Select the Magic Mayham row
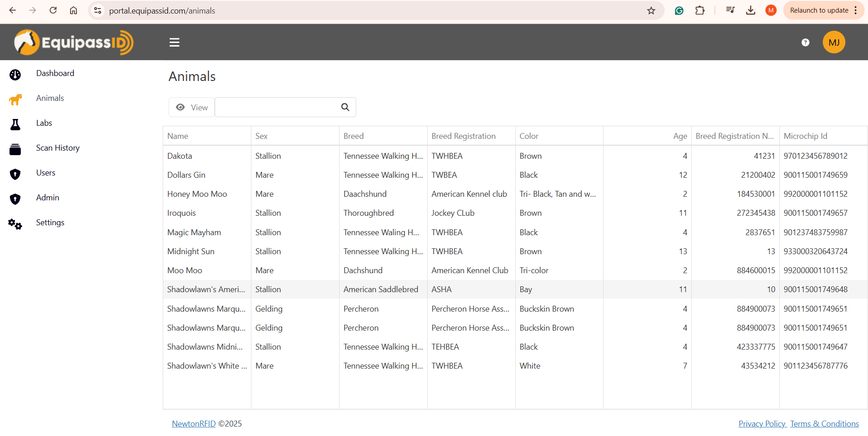Screen dimensions: 868x436 pyautogui.click(x=515, y=232)
